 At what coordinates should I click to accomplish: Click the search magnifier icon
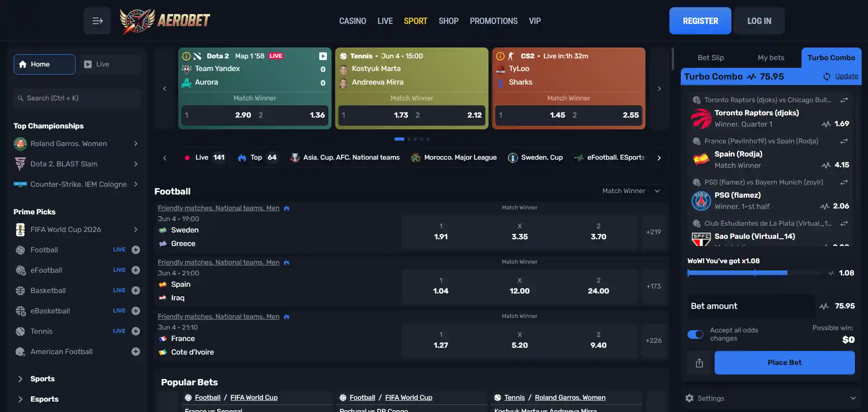pos(20,98)
